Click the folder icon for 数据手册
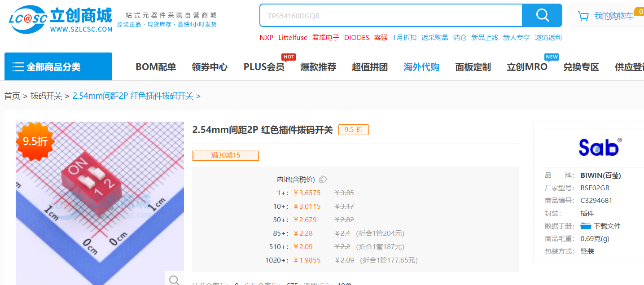Screen dimensions: 644x285 (x=586, y=226)
